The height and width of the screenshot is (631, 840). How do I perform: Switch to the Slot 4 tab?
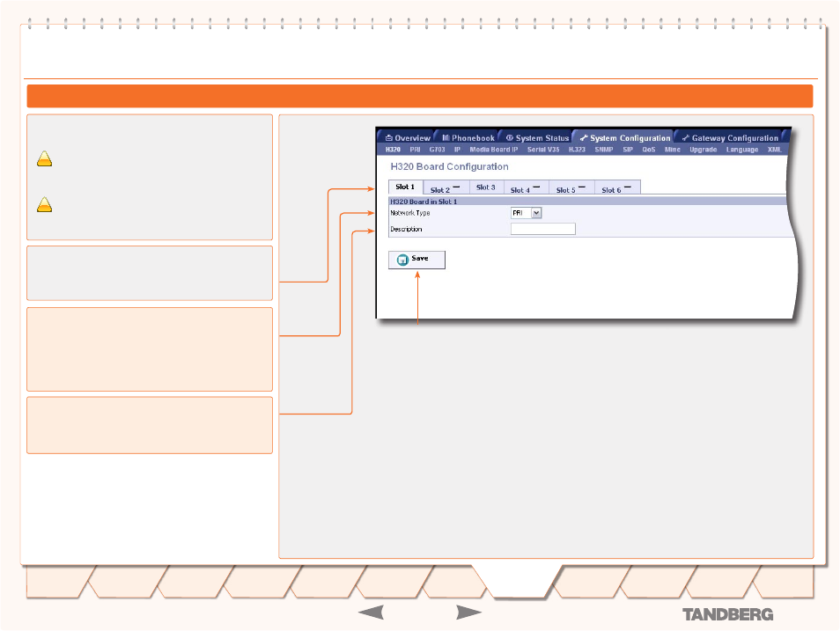526,188
